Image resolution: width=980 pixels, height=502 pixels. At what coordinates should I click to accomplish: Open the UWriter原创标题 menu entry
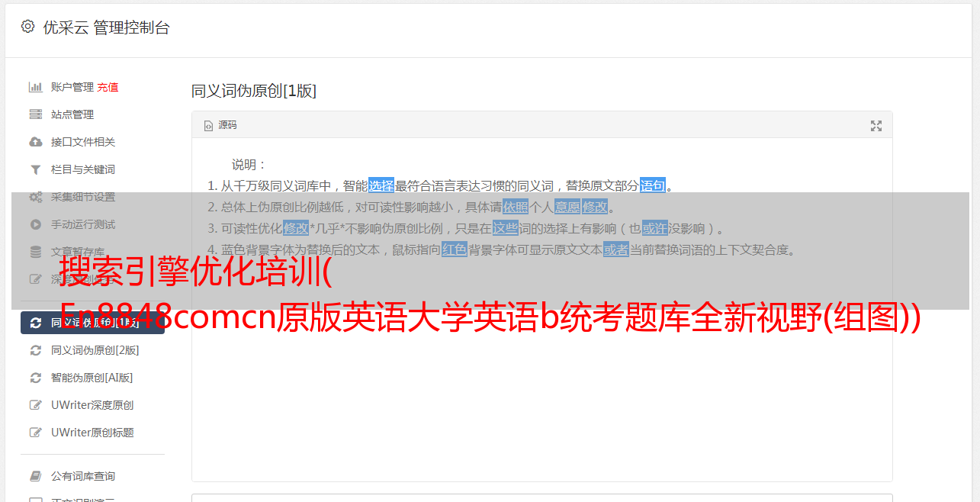[x=92, y=433]
